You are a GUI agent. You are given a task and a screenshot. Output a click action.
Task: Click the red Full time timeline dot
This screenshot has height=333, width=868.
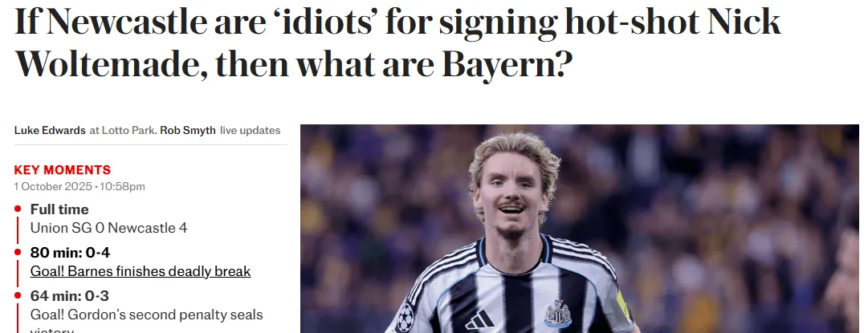click(18, 209)
